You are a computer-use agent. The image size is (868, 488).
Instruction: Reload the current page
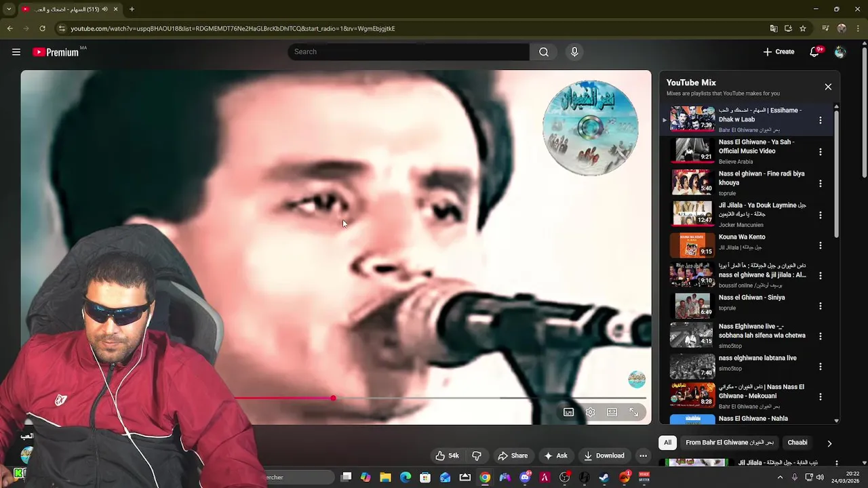click(x=42, y=28)
